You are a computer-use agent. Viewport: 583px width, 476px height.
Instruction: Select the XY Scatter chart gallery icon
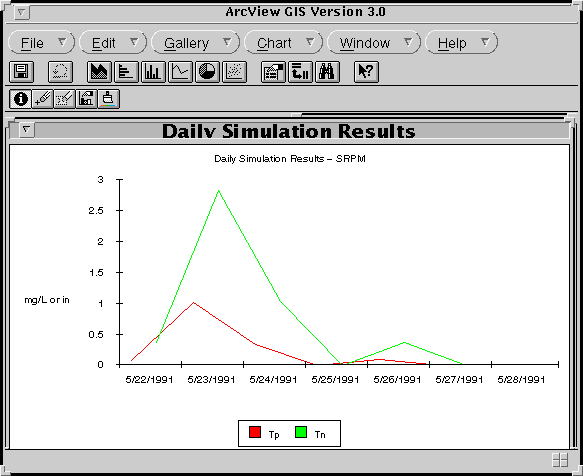(234, 71)
